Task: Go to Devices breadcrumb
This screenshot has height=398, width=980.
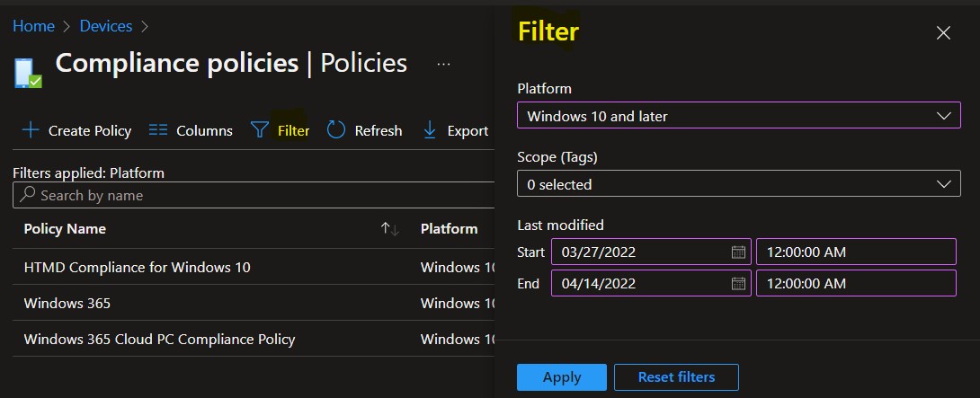Action: click(105, 26)
